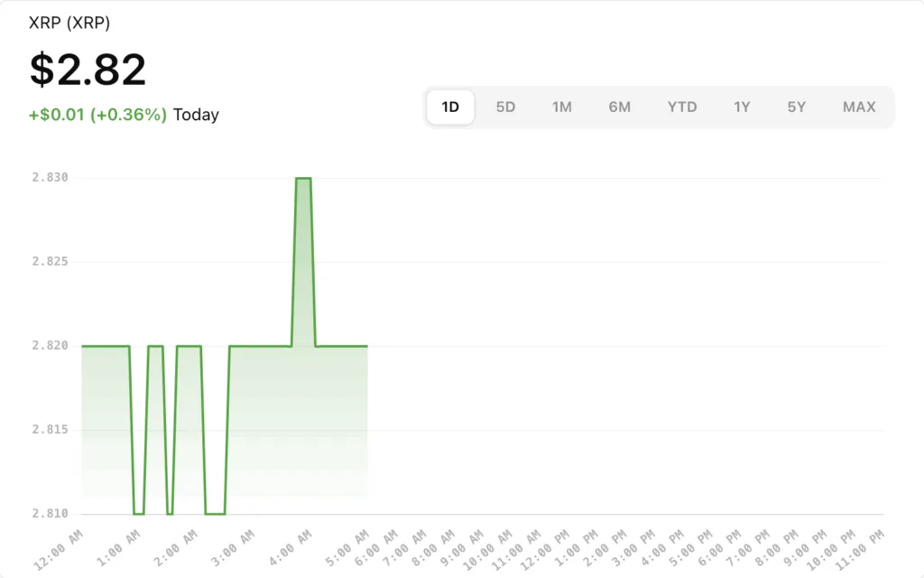Click the 2.825 y-axis label
This screenshot has height=578, width=924.
(51, 261)
